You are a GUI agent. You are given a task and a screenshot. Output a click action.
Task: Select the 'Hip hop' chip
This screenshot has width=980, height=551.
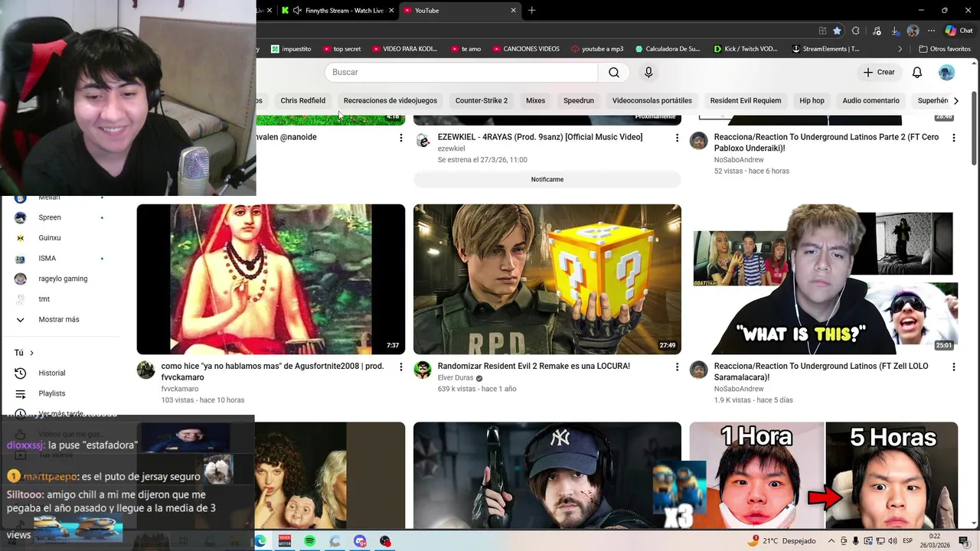812,100
